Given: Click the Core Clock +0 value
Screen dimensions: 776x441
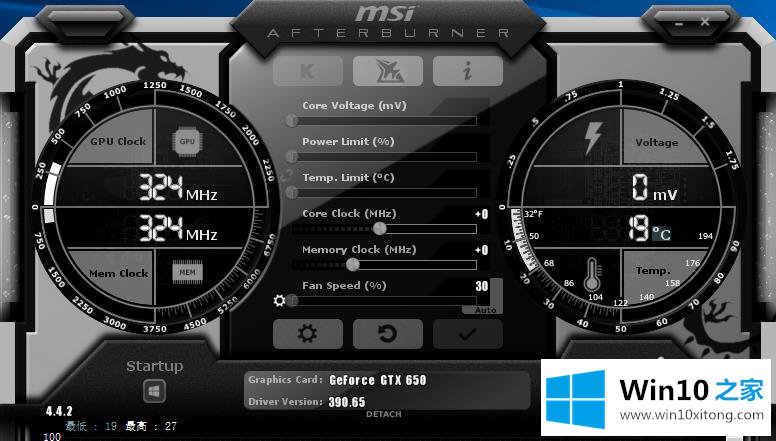Looking at the screenshot, I should (482, 214).
